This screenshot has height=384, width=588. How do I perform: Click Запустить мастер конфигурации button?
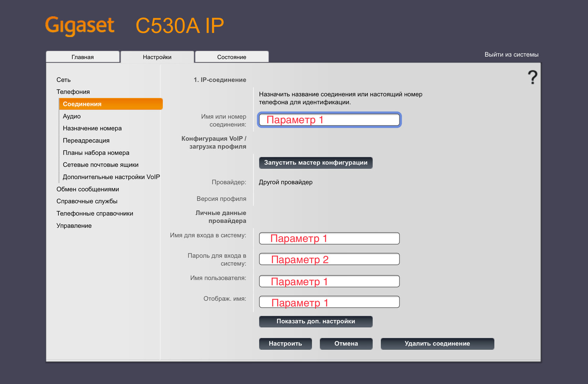(x=316, y=163)
